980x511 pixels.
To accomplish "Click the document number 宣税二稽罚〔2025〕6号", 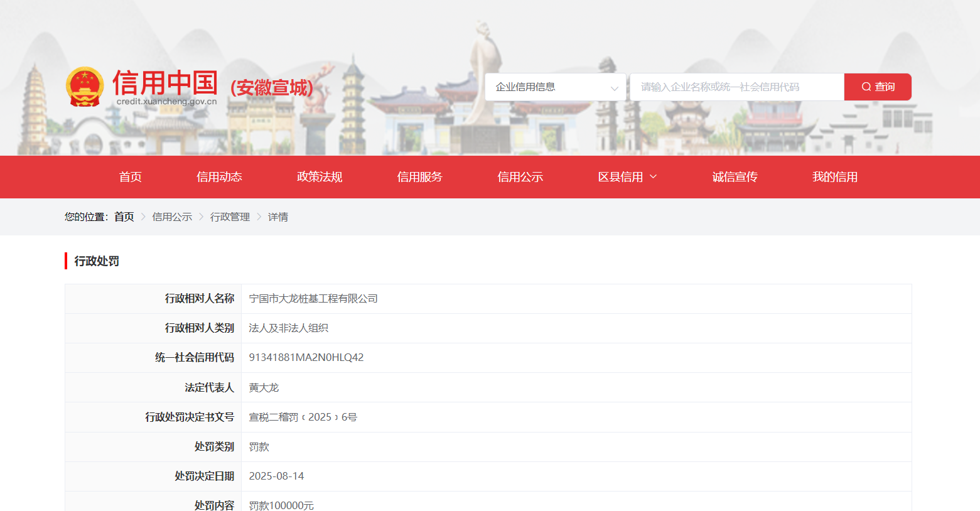I will (303, 417).
